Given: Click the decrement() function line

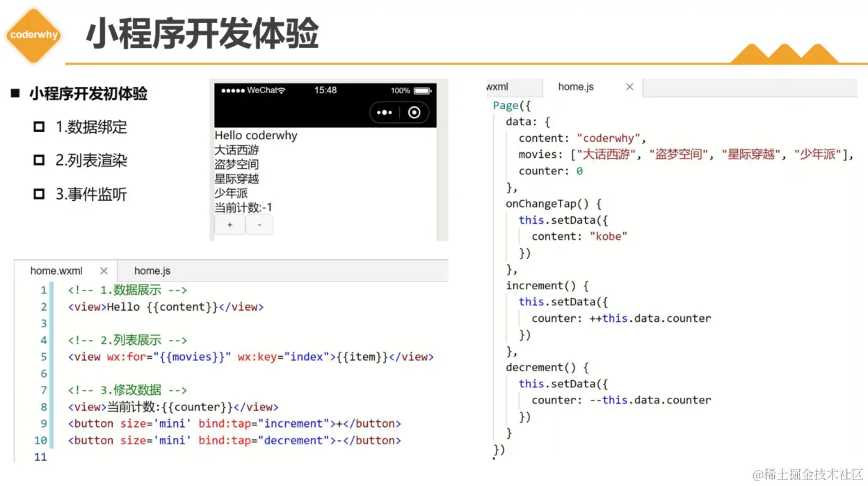Looking at the screenshot, I should click(547, 367).
